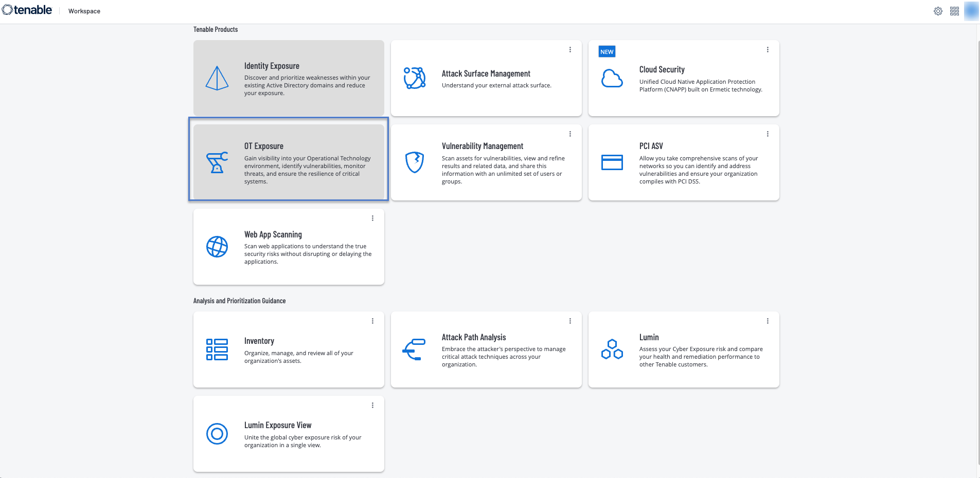Screen dimensions: 980x478
Task: Open the user profile avatar
Action: (x=971, y=11)
